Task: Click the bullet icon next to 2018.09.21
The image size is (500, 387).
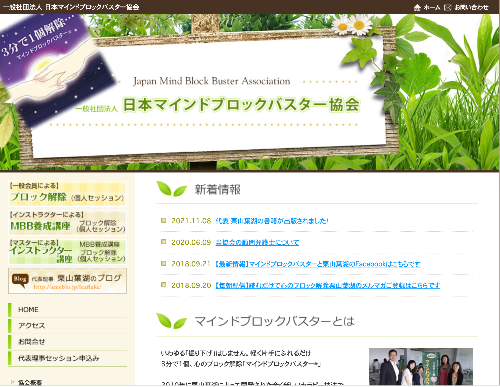Action: [163, 263]
